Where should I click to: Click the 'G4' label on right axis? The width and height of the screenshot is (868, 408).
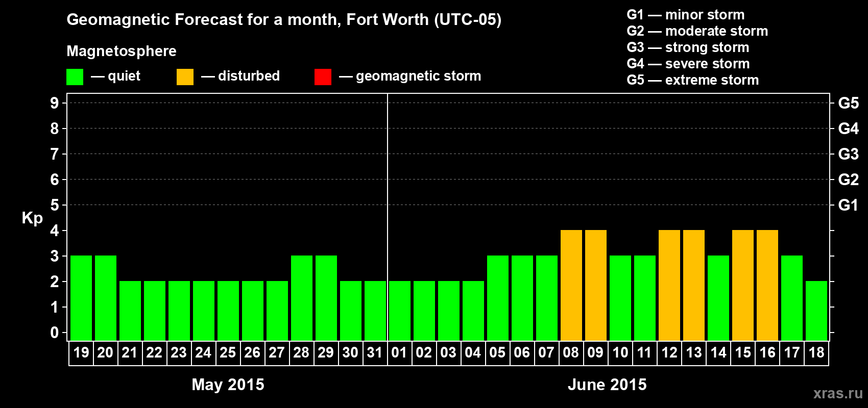(849, 129)
